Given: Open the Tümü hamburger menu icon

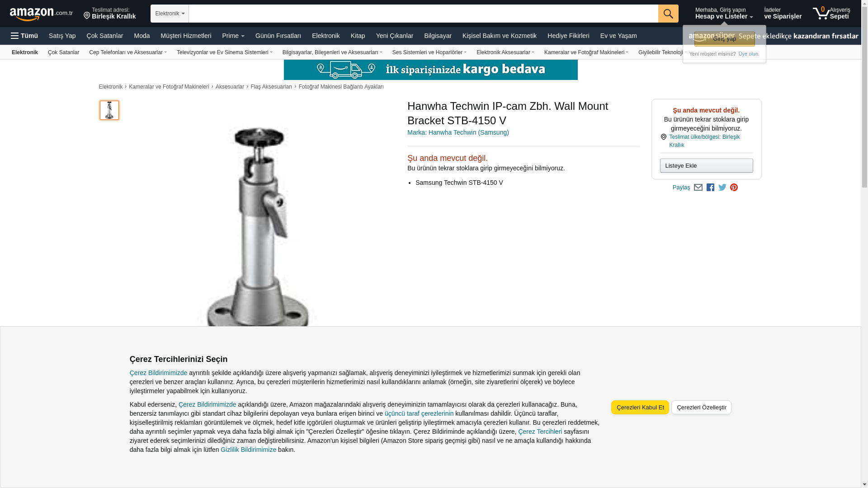Looking at the screenshot, I should 15,36.
